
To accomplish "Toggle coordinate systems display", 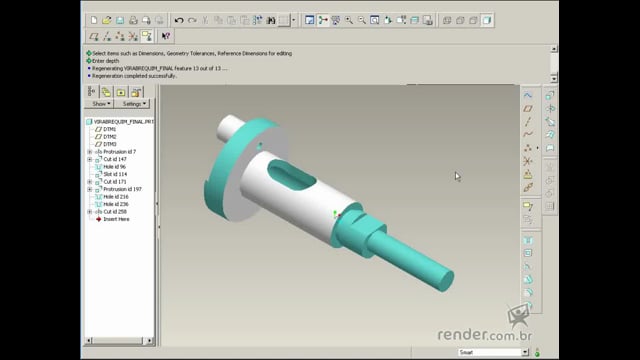I will (x=133, y=36).
